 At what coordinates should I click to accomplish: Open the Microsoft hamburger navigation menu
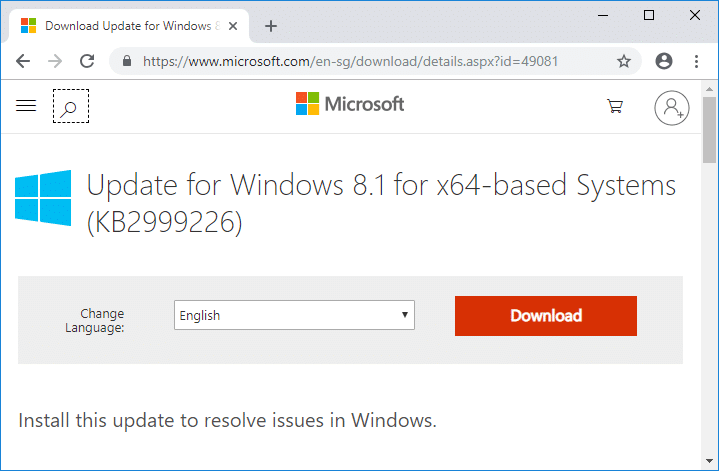[27, 105]
